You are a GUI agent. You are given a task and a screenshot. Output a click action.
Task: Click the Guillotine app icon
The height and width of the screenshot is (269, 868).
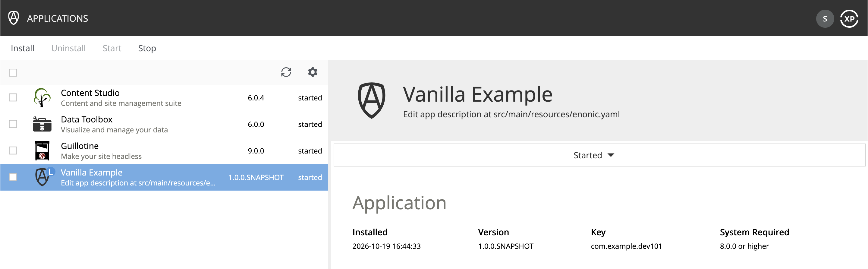point(42,151)
